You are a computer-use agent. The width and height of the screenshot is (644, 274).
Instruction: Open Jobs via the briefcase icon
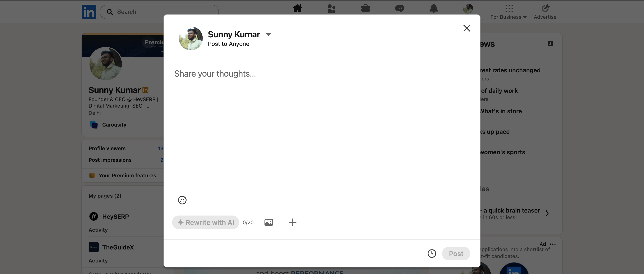point(365,9)
